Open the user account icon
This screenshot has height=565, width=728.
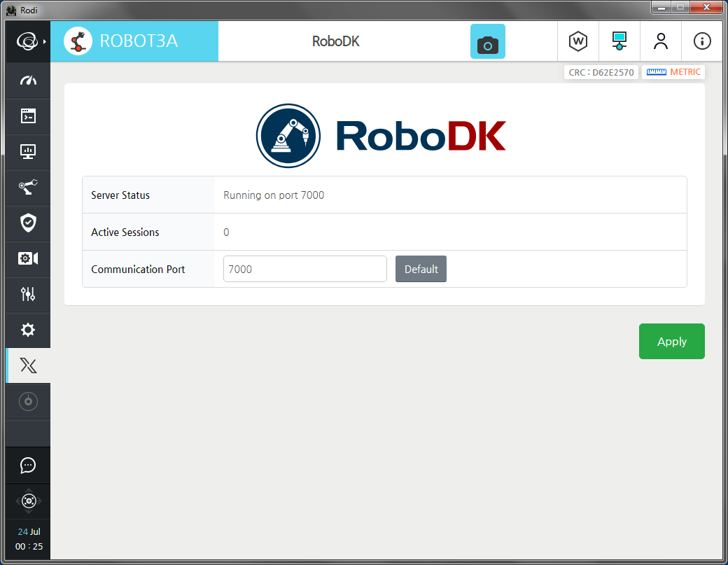pyautogui.click(x=660, y=41)
